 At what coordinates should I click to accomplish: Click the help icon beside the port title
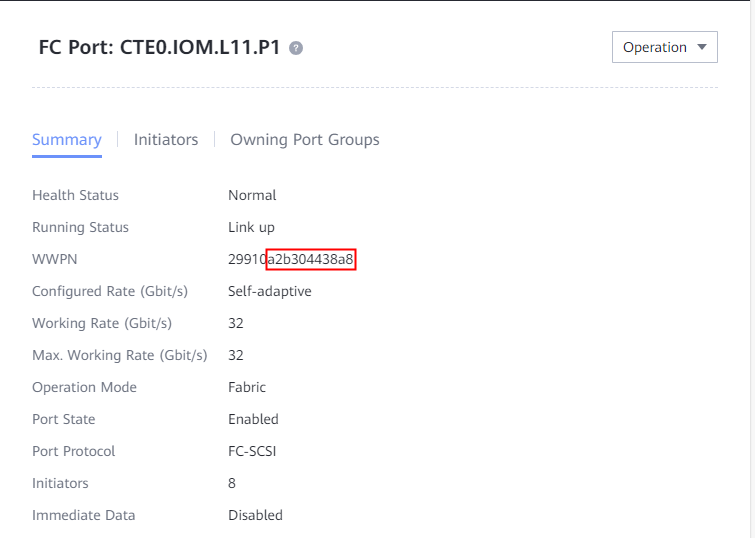(x=296, y=48)
